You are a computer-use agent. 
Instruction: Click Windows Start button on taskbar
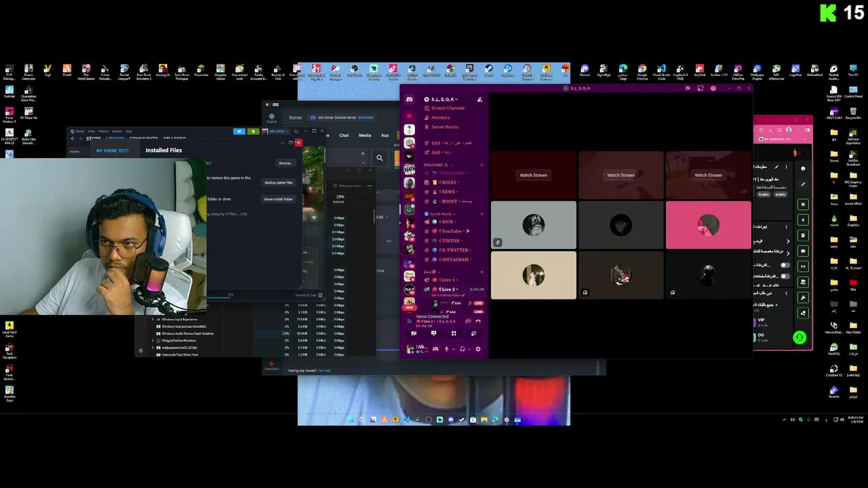(x=351, y=420)
